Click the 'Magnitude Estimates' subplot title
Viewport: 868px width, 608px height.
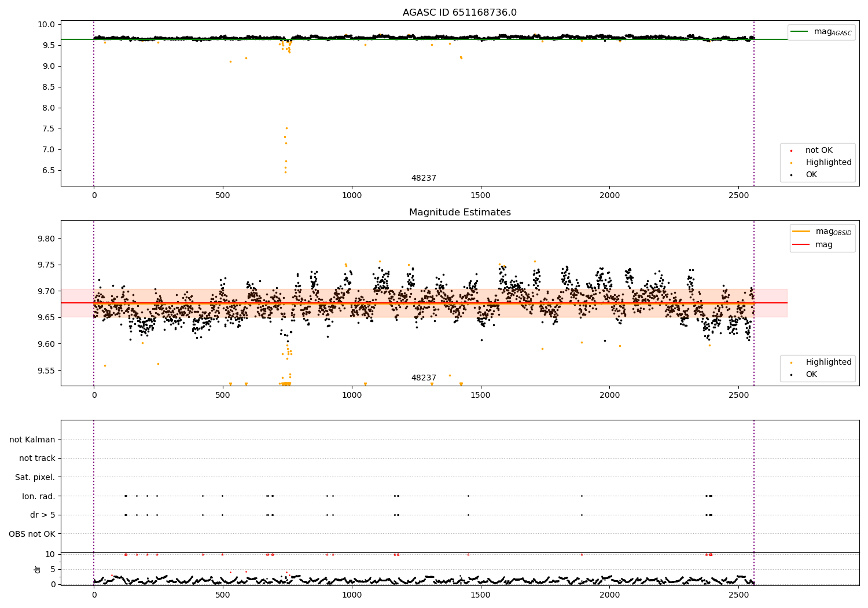click(460, 213)
